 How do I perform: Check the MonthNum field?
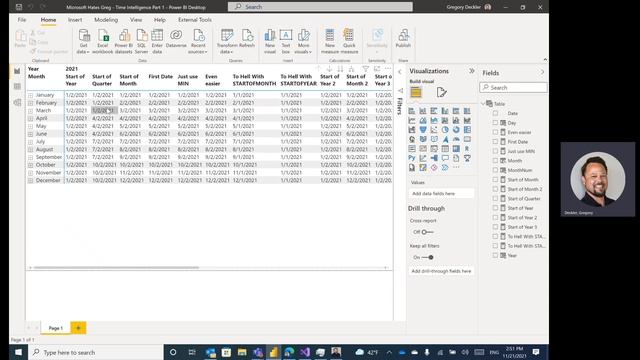coord(495,170)
